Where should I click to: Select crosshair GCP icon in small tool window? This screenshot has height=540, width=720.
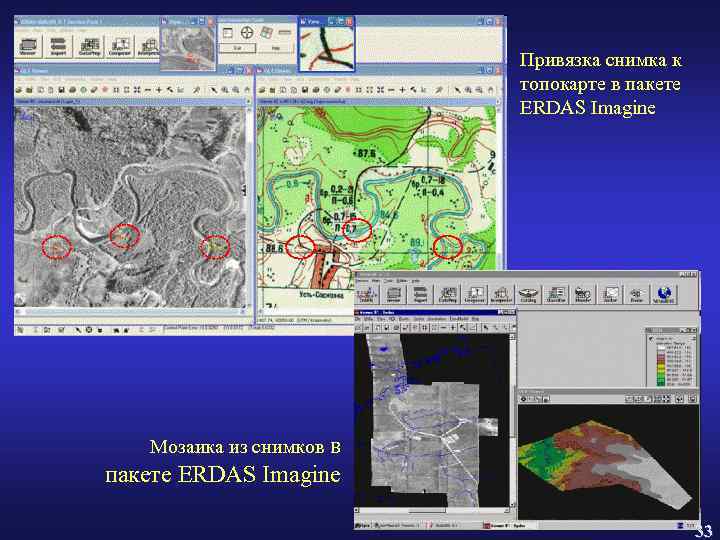[x=247, y=33]
